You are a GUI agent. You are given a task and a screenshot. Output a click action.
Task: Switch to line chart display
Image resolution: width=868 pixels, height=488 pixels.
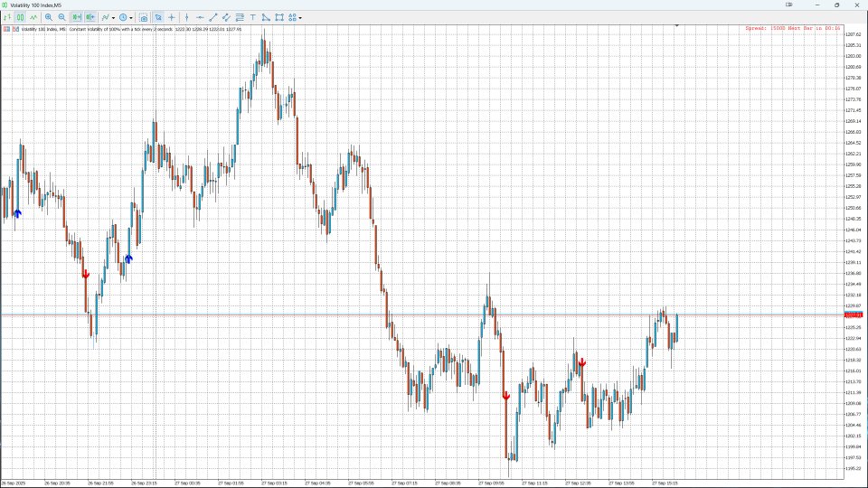coord(33,17)
